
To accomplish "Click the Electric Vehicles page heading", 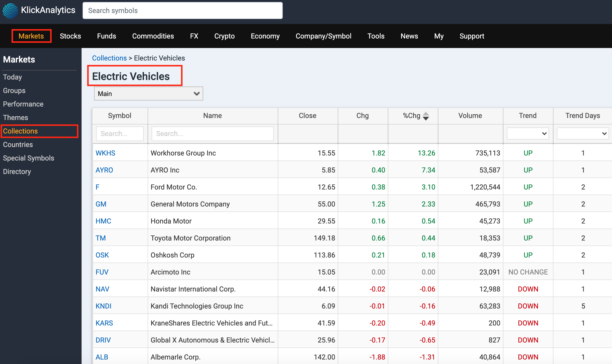I will pos(131,76).
